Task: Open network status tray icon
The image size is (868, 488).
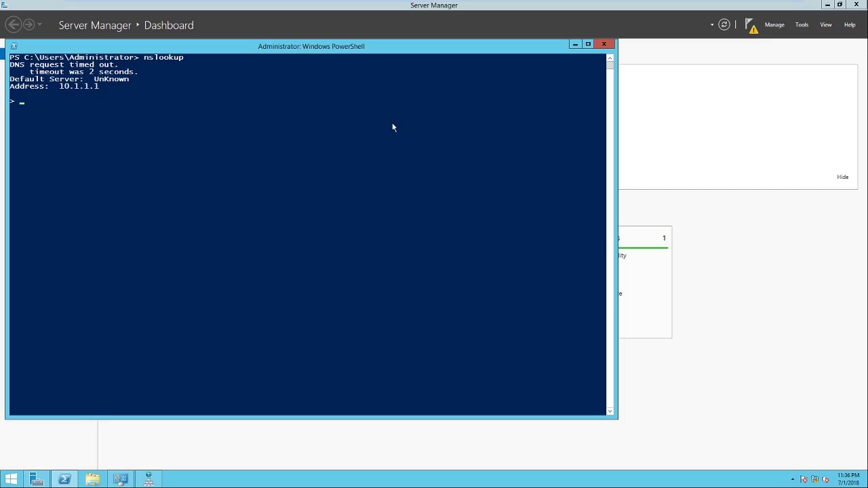Action: pos(815,479)
